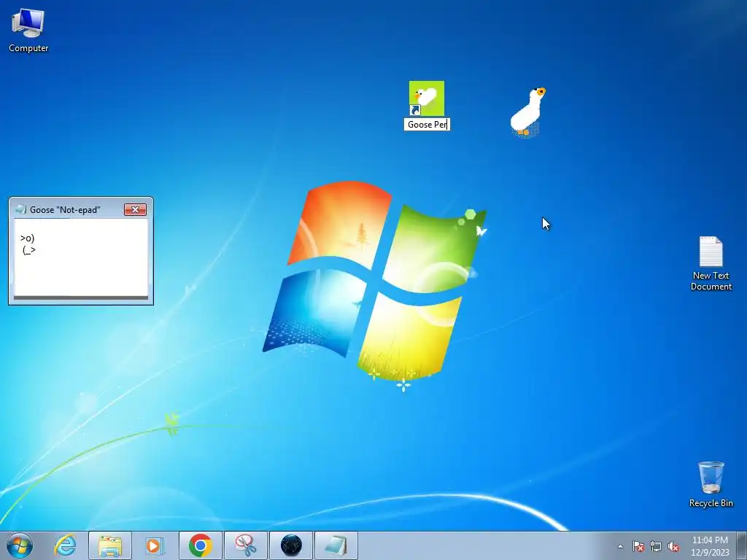747x560 pixels.
Task: Click the network status tray icon
Action: (656, 546)
